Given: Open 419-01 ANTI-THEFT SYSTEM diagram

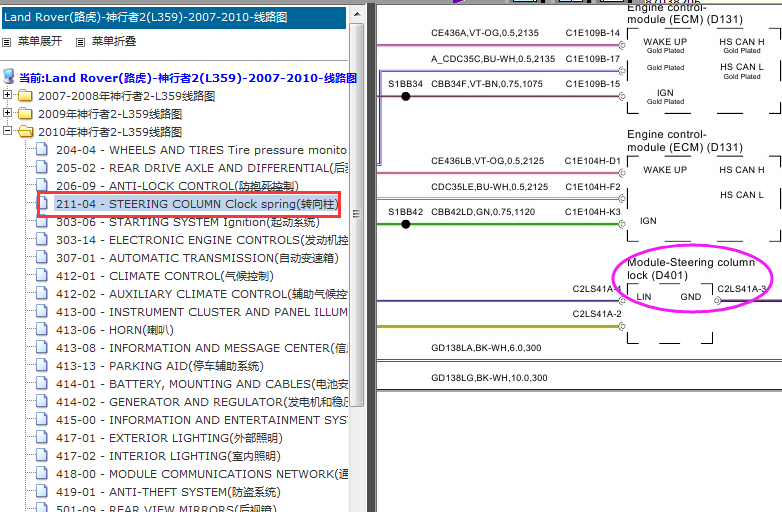Looking at the screenshot, I should tap(168, 492).
